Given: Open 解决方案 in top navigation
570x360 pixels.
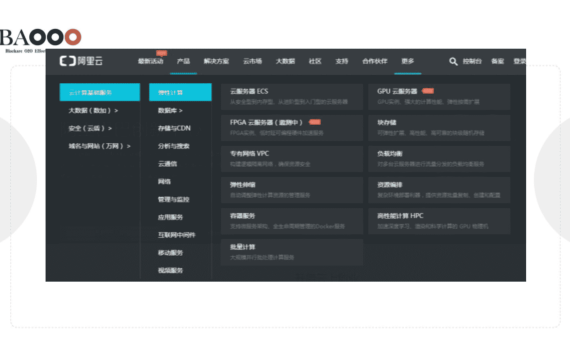Looking at the screenshot, I should point(216,61).
